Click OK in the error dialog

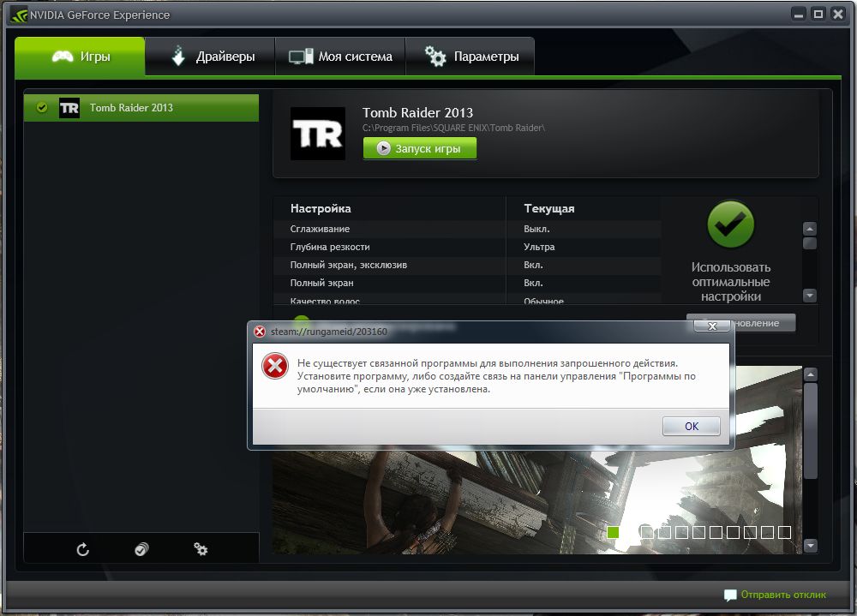[x=692, y=426]
